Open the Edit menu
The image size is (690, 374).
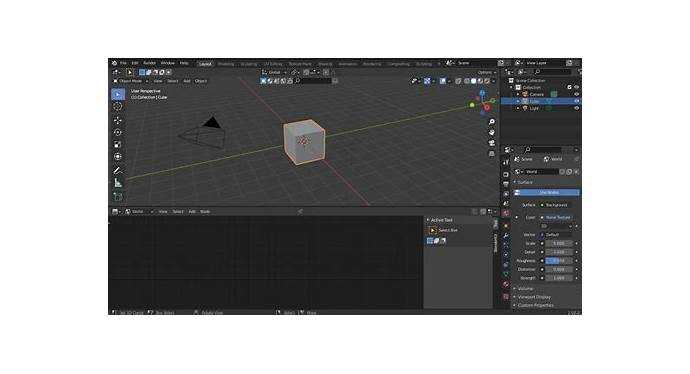135,63
